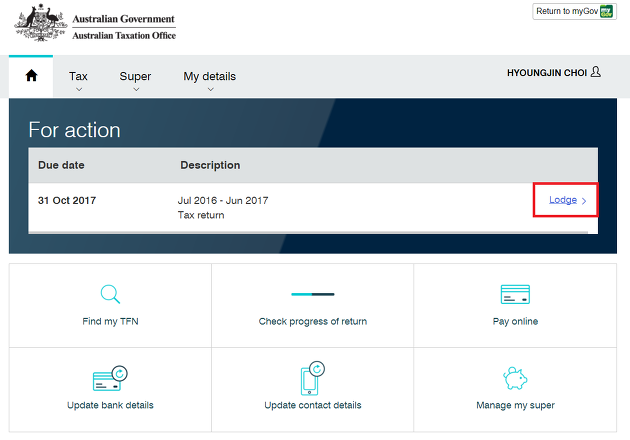This screenshot has height=440, width=630.
Task: Expand the chevron under Tax
Action: click(x=79, y=90)
